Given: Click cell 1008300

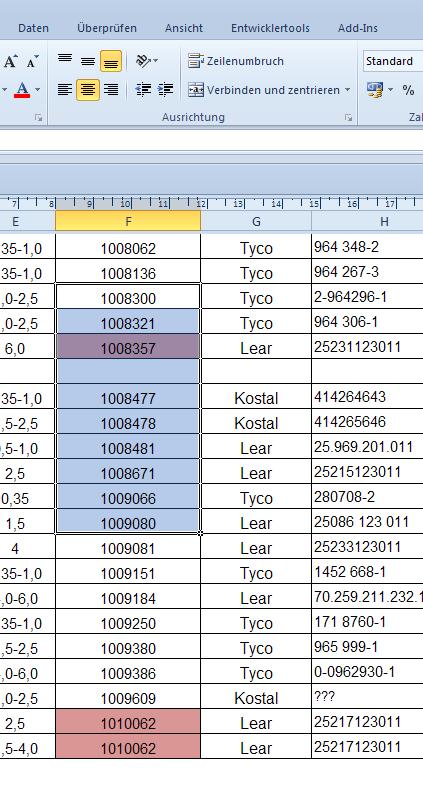Looking at the screenshot, I should point(128,297).
